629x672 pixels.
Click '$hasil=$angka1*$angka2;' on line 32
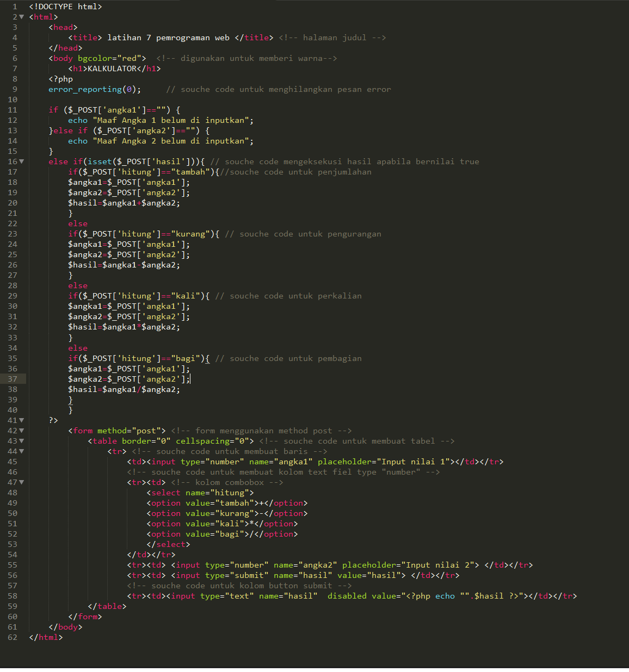(124, 327)
